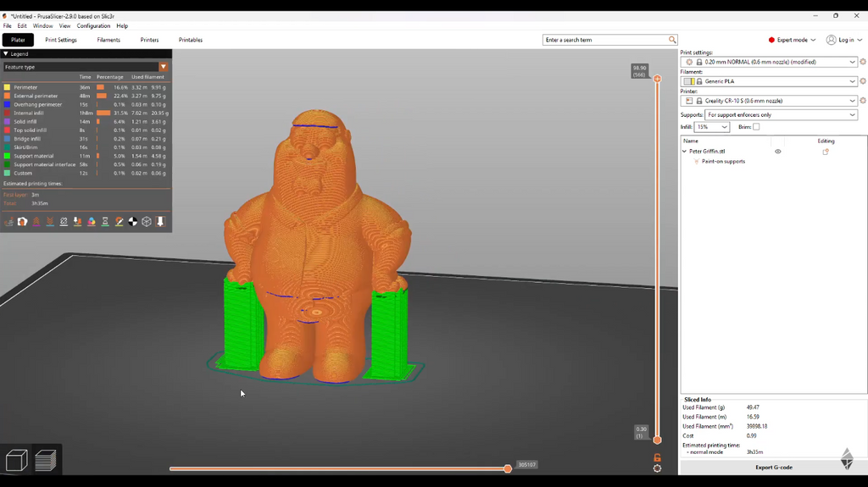Toggle tool marker arrow icon in legend
Image resolution: width=868 pixels, height=487 pixels.
click(160, 221)
